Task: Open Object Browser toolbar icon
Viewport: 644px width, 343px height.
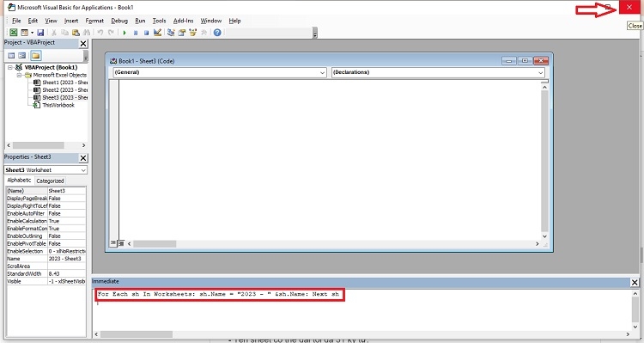Action: pos(192,33)
